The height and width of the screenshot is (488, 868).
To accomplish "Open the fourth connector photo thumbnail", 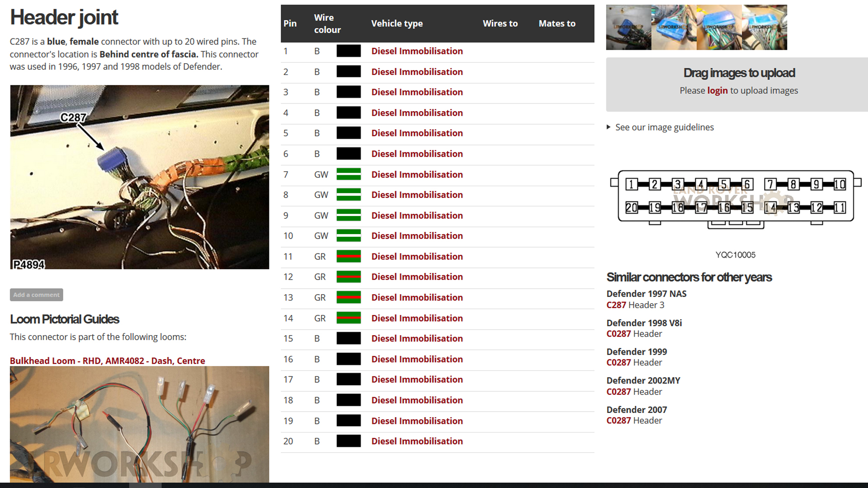I will (764, 27).
